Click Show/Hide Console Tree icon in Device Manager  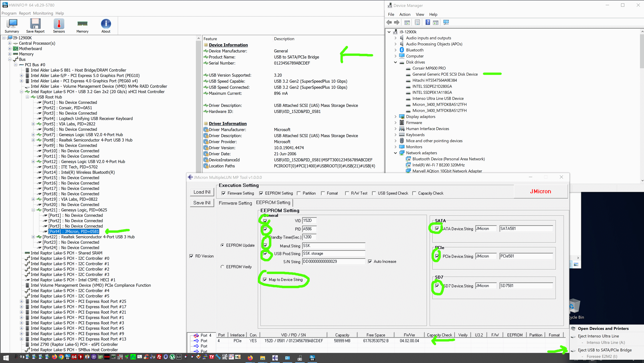(407, 23)
